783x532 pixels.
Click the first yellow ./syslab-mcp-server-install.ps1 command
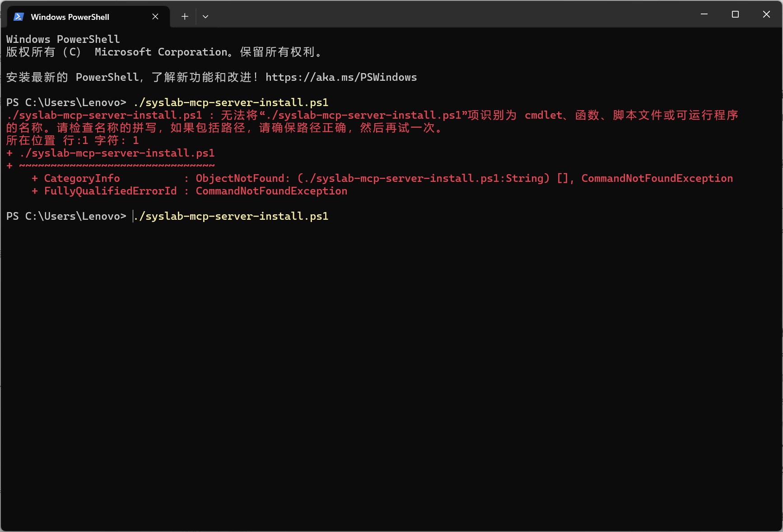pos(231,102)
